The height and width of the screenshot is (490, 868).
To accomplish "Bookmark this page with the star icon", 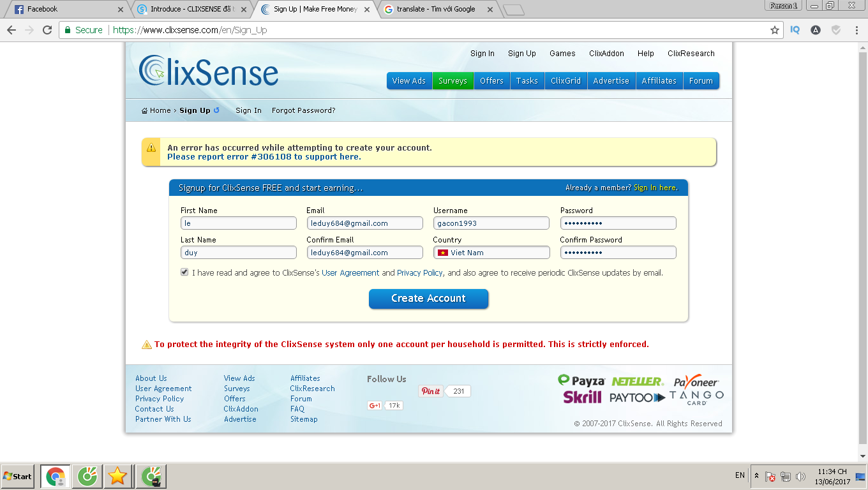I will tap(775, 30).
